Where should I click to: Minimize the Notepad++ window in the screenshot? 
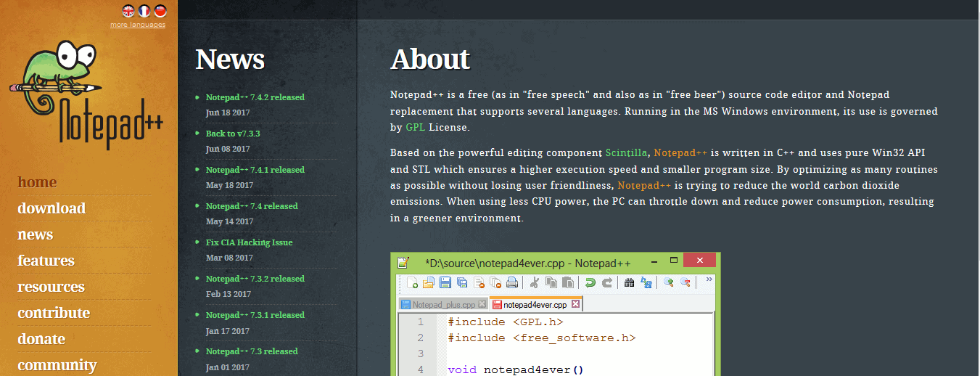[654, 261]
